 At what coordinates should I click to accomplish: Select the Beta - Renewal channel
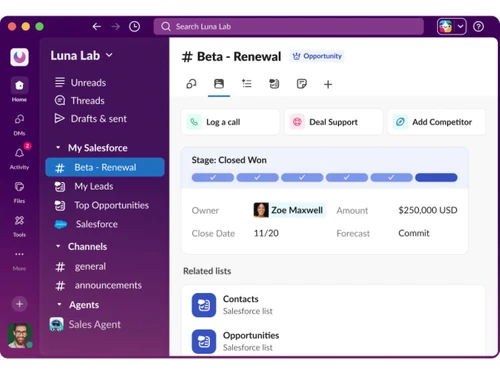pyautogui.click(x=105, y=167)
